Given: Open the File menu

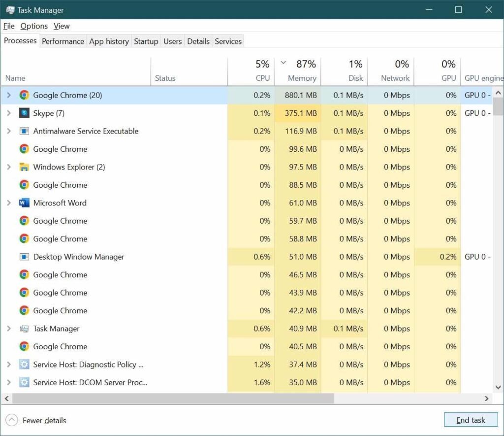Looking at the screenshot, I should tap(9, 26).
